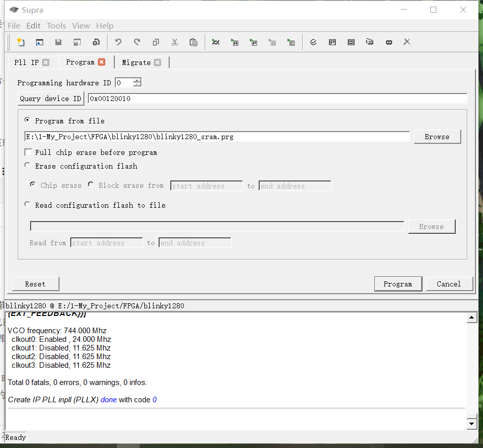Switch to the Pll IP tab
483x448 pixels.
point(26,62)
